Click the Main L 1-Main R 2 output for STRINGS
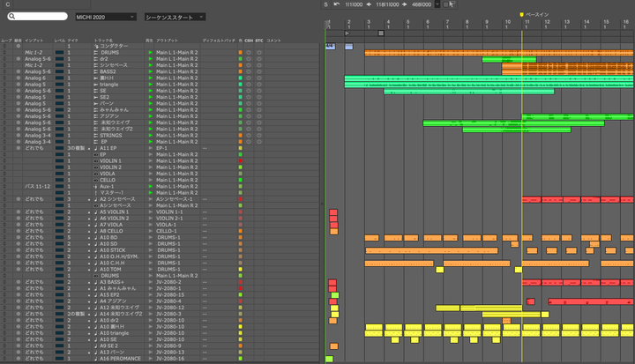635x364 pixels. (x=176, y=135)
